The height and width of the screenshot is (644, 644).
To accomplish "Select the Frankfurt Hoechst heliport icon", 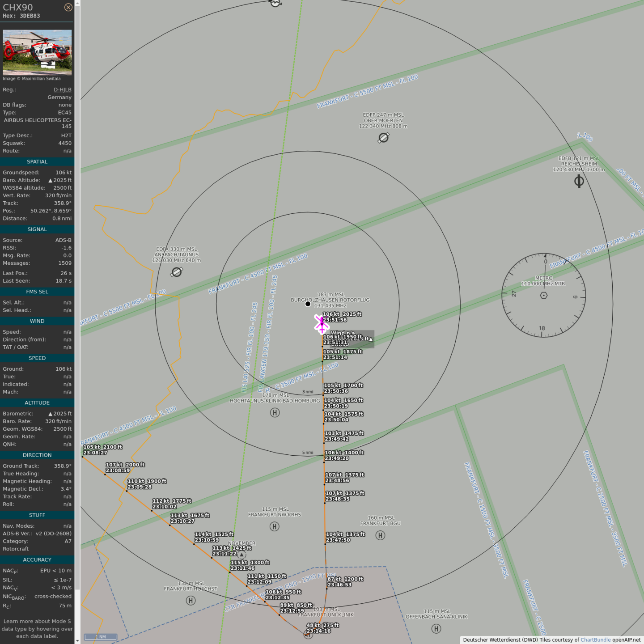I will pyautogui.click(x=191, y=601).
